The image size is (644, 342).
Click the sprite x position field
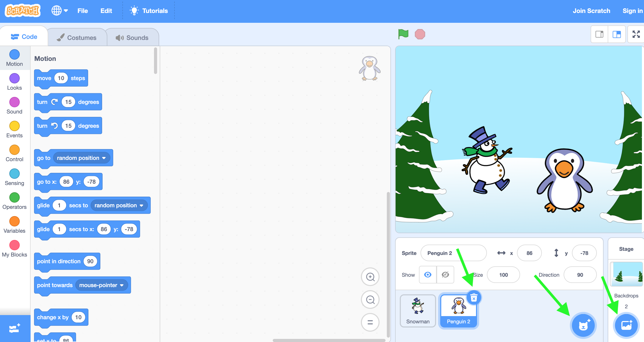[529, 253]
